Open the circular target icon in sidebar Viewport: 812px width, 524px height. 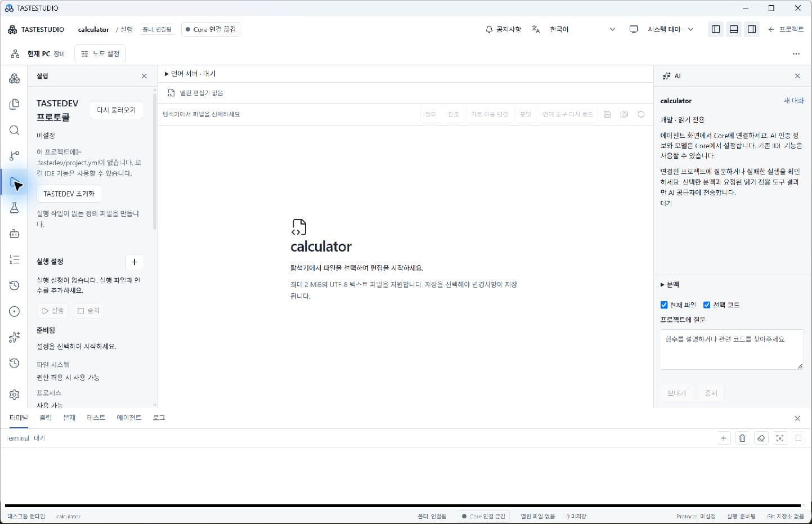point(15,311)
